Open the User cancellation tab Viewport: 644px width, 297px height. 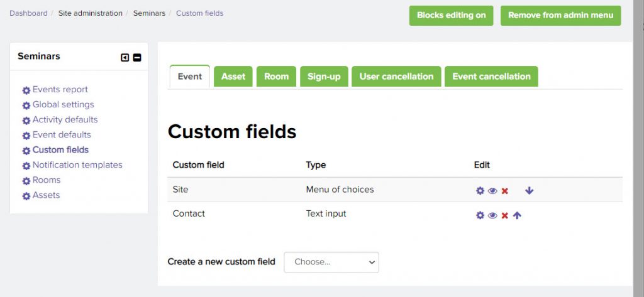pos(396,77)
